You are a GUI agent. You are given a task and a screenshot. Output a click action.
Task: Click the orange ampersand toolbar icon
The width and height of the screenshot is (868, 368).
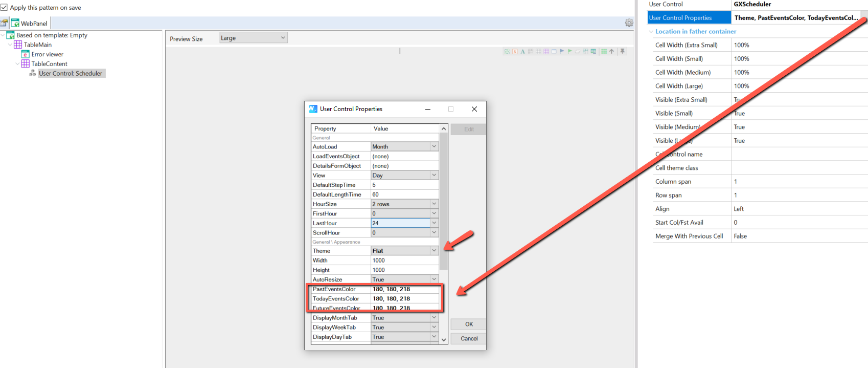point(515,51)
